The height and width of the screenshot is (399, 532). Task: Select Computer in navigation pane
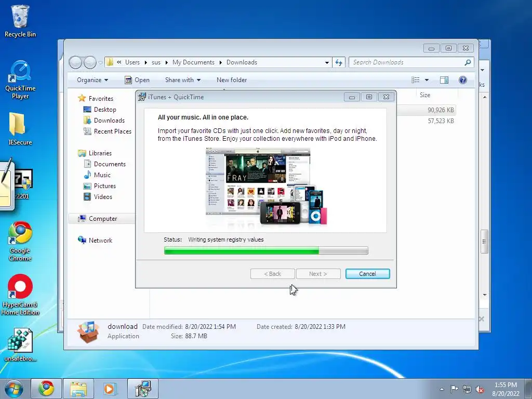click(x=102, y=219)
